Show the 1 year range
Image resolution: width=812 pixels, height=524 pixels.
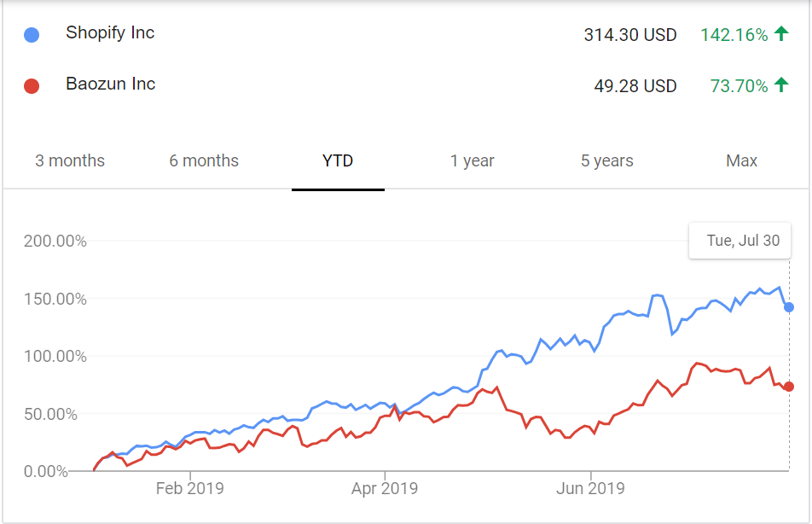(x=473, y=160)
